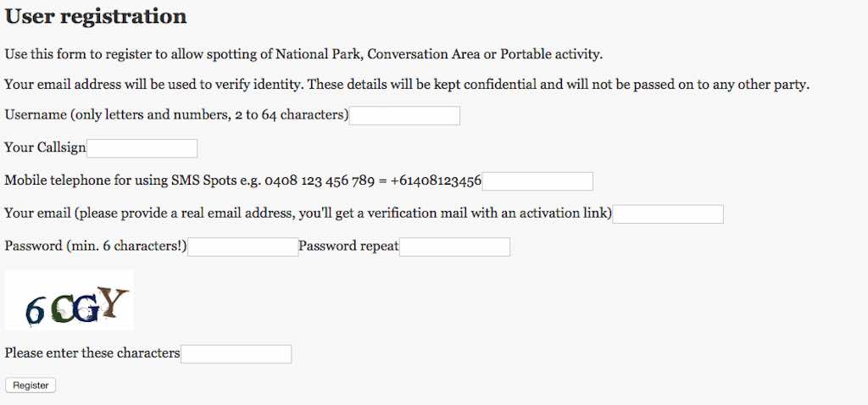This screenshot has width=868, height=405.
Task: Select the Your Callsign label
Action: click(46, 147)
